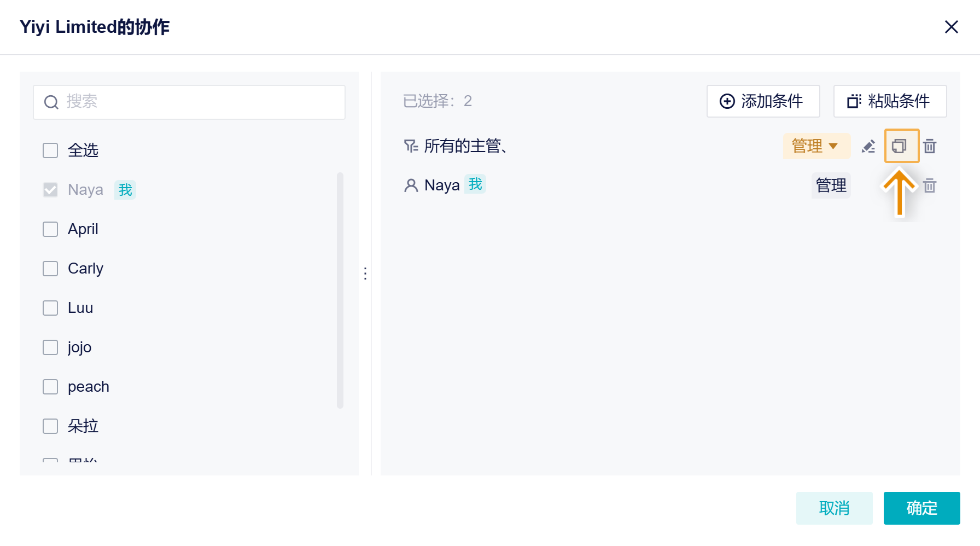Click 粘贴条件 to paste a condition
Image resolution: width=980 pixels, height=546 pixels.
tap(890, 101)
